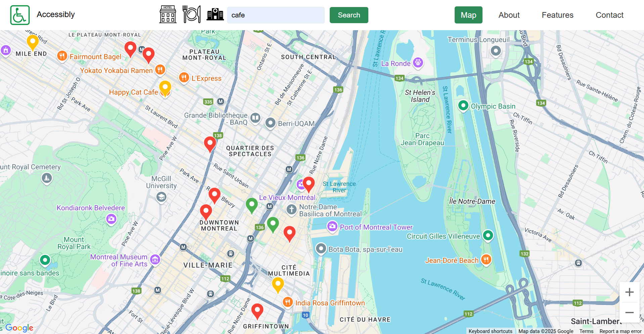Select the hotel category icon

[x=168, y=14]
